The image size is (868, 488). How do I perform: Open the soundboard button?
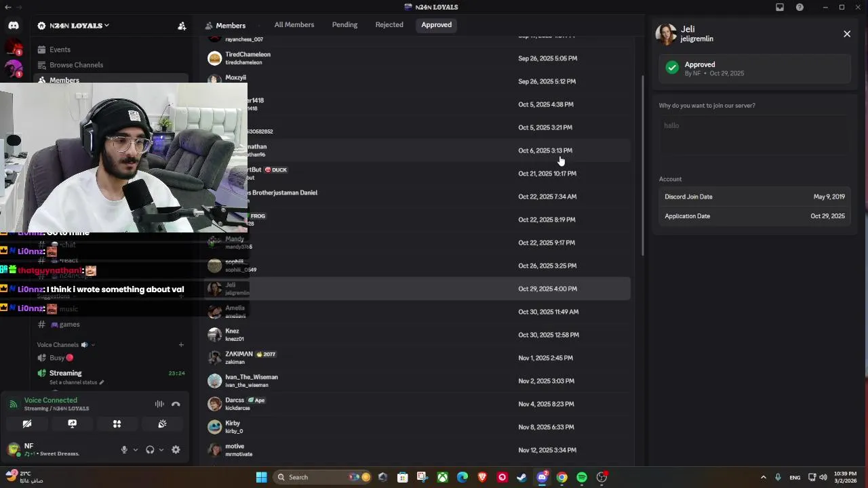click(x=162, y=424)
